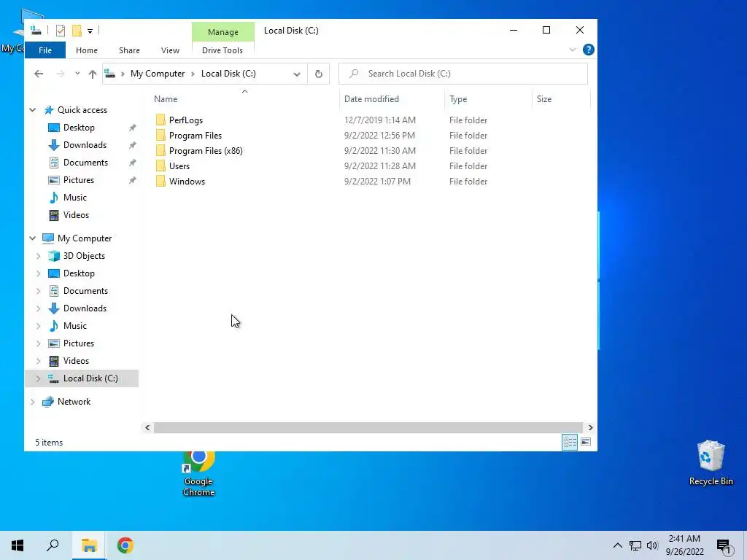Open the address bar history dropdown
This screenshot has width=747, height=560.
297,74
